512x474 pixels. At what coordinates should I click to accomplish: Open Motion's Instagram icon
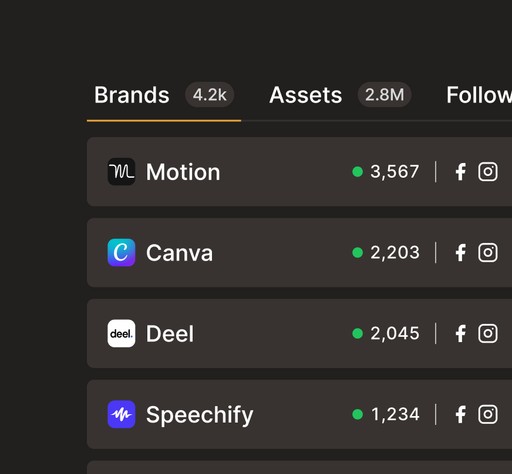(x=488, y=172)
